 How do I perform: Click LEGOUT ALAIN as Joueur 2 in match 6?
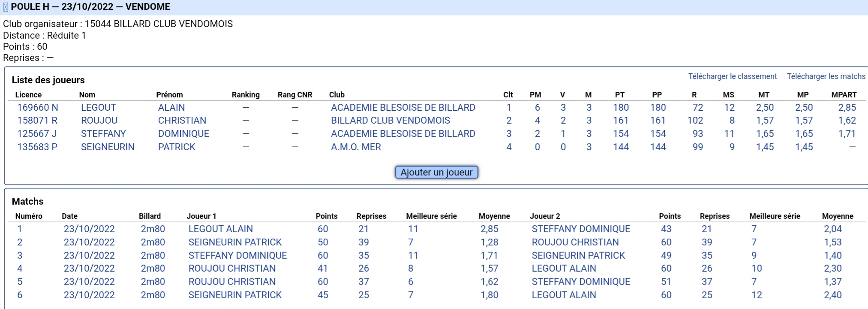pyautogui.click(x=564, y=295)
